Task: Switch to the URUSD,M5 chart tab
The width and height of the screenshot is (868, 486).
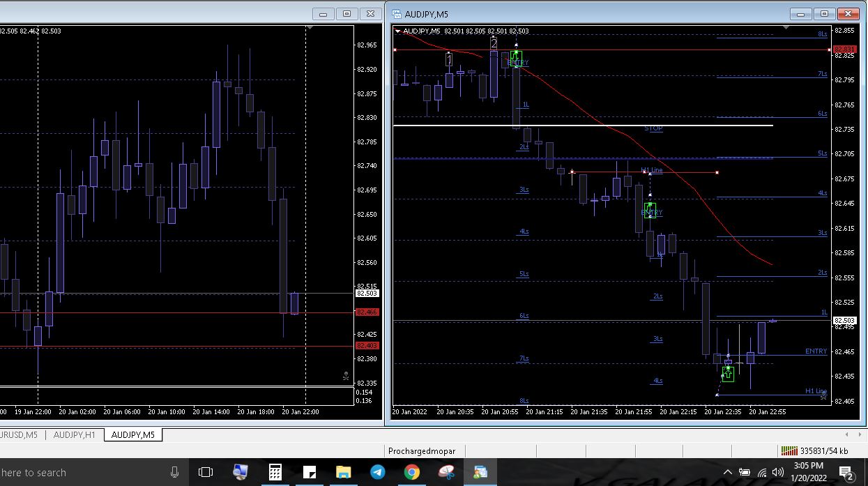Action: [x=19, y=435]
